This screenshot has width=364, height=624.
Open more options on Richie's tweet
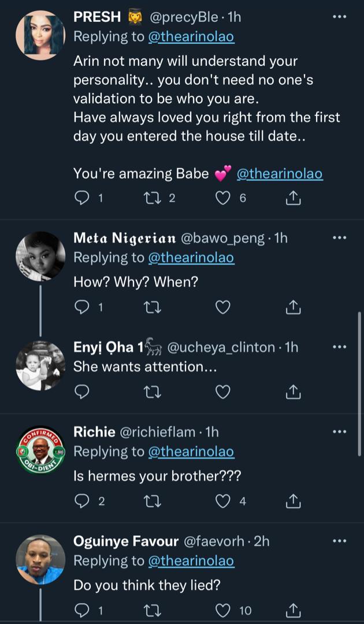(x=340, y=432)
